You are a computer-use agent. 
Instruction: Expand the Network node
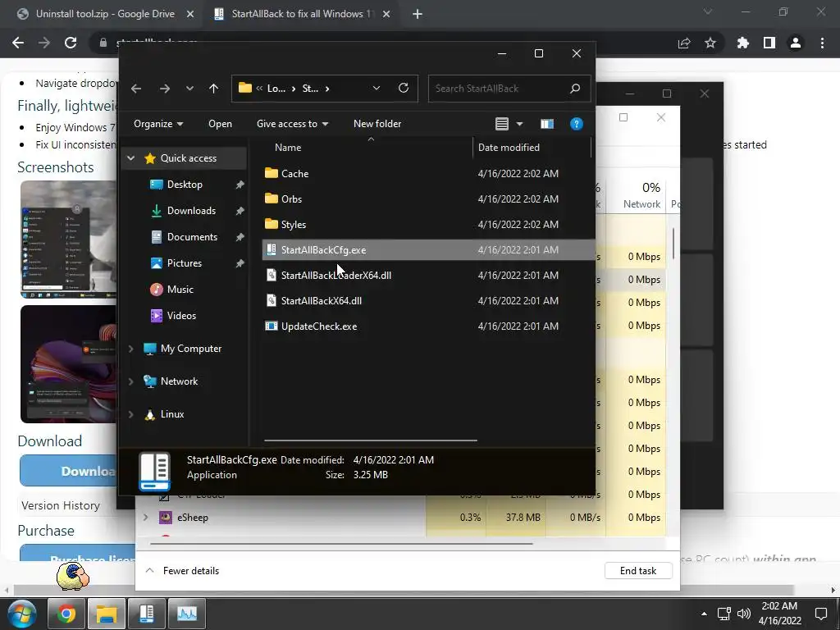click(x=130, y=381)
